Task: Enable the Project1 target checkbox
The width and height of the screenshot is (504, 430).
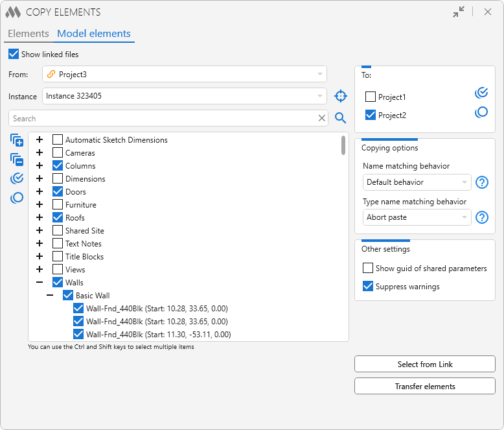Action: point(371,97)
